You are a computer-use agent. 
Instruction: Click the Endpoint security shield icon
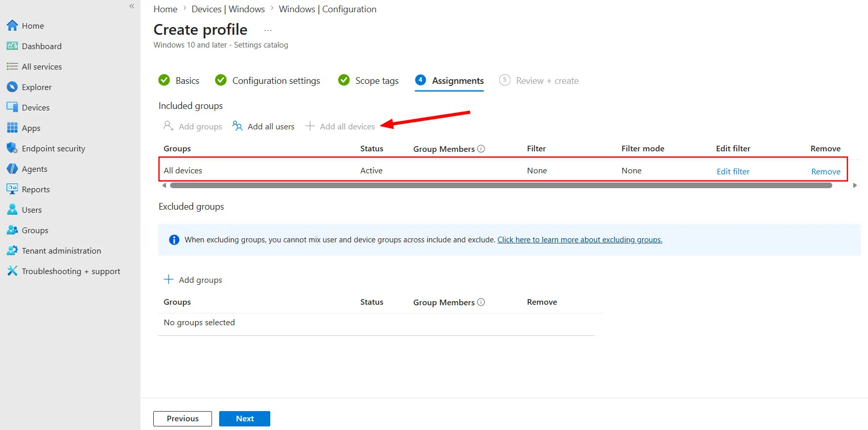[12, 148]
